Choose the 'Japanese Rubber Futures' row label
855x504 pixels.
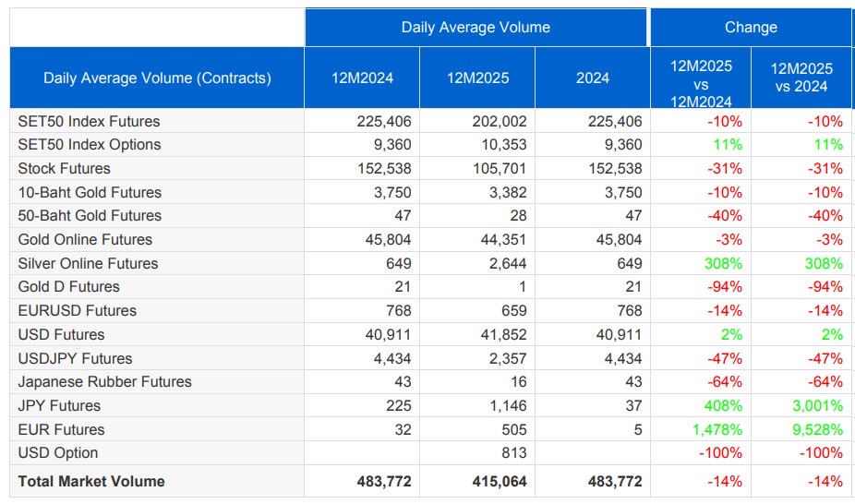(x=104, y=382)
